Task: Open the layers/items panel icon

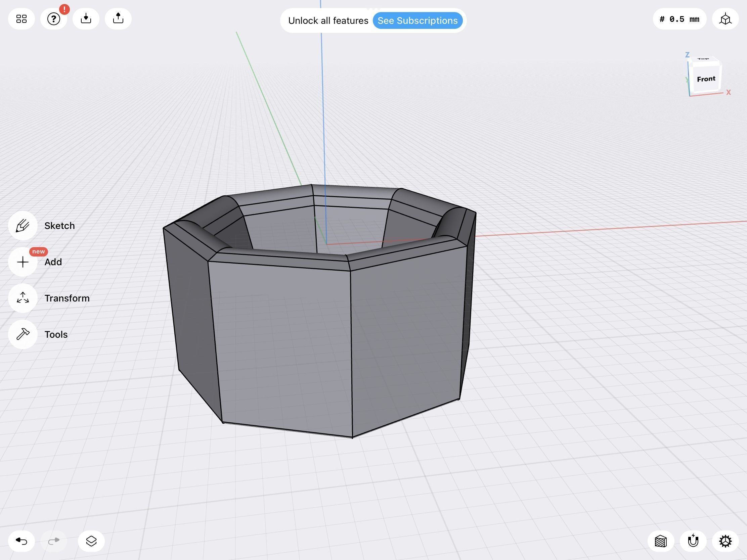Action: (x=91, y=541)
